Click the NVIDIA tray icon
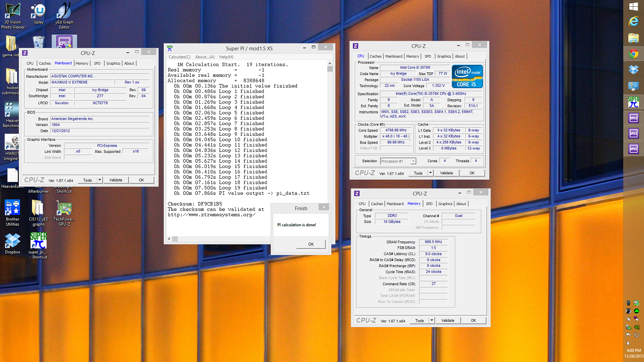The height and width of the screenshot is (362, 644). pyautogui.click(x=637, y=327)
